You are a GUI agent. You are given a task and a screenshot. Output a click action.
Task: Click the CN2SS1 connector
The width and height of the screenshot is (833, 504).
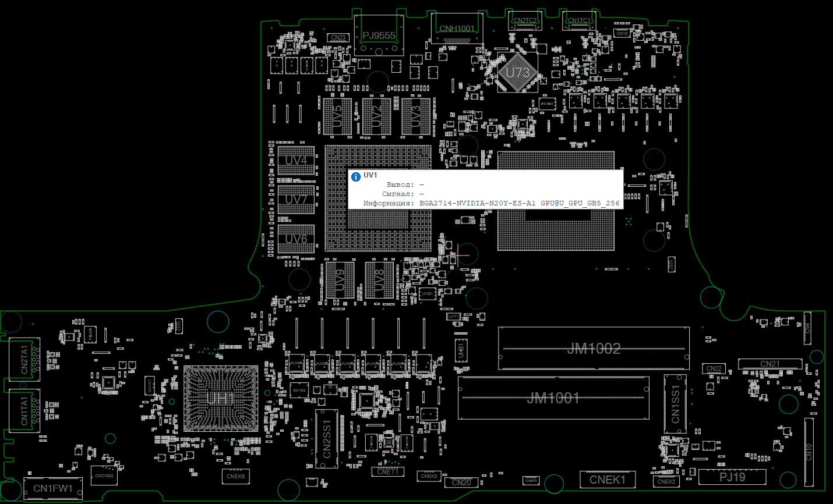327,439
